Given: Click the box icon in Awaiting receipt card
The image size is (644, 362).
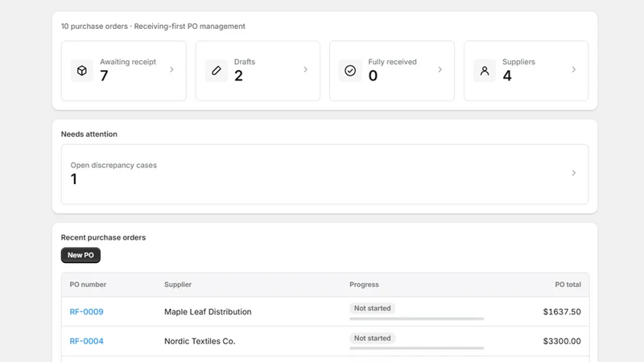Looking at the screenshot, I should [82, 71].
